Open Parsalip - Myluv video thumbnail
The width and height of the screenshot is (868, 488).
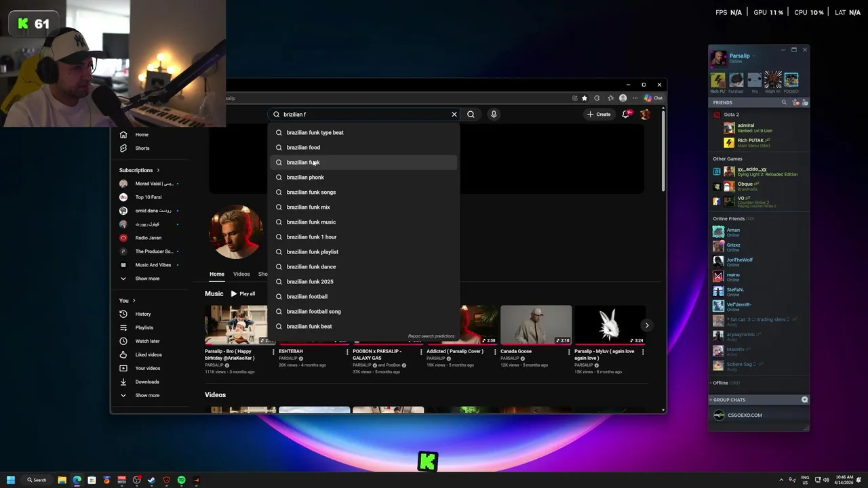click(x=610, y=325)
